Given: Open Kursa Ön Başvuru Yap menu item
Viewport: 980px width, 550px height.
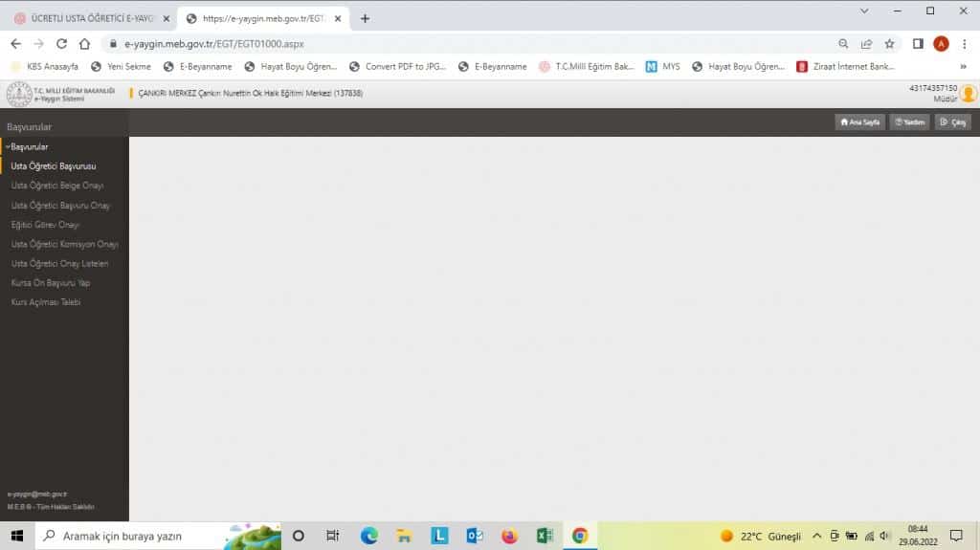Looking at the screenshot, I should point(51,283).
